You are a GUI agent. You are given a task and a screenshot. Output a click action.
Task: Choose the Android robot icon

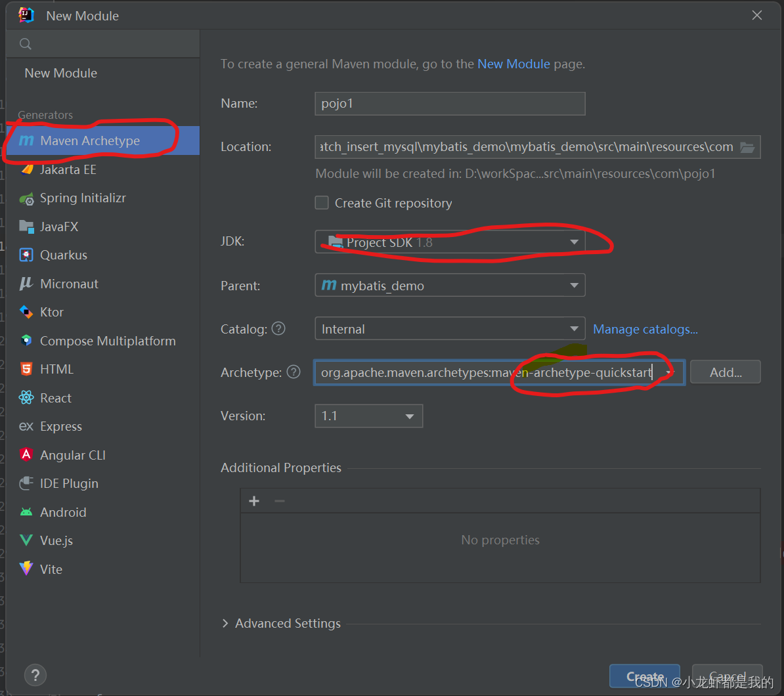[x=26, y=512]
